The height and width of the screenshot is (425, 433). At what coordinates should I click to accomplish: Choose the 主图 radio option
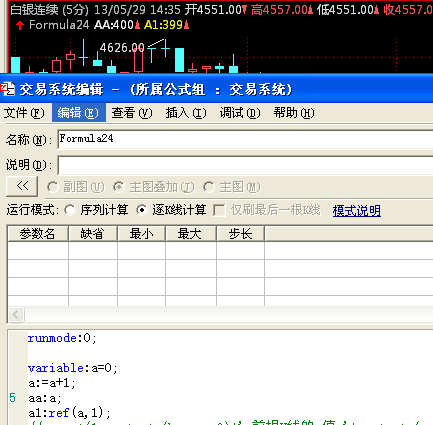[209, 187]
